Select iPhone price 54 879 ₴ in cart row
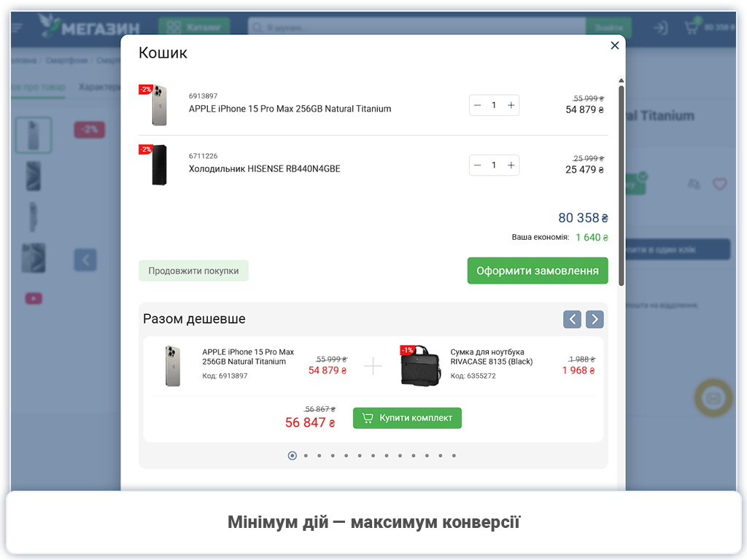This screenshot has width=747, height=560. (x=584, y=110)
